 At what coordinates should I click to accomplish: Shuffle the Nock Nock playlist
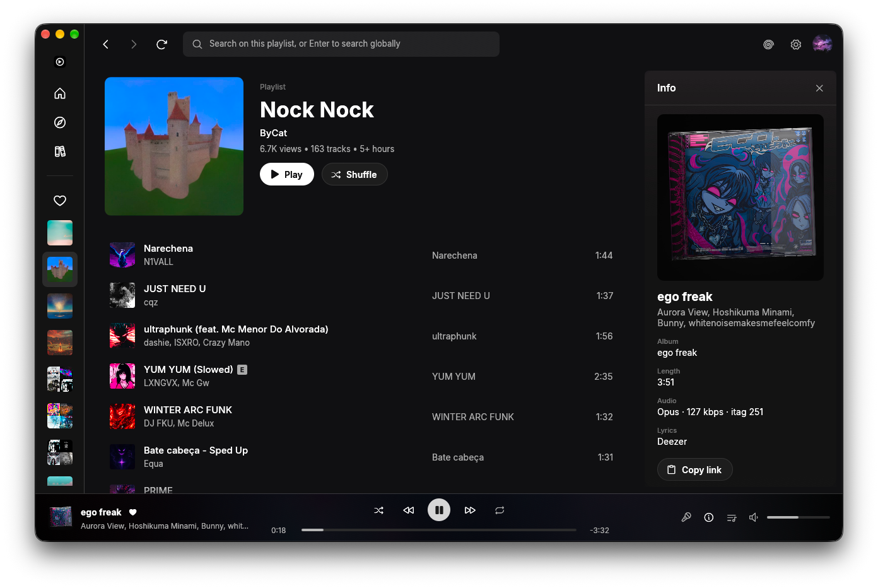point(354,174)
